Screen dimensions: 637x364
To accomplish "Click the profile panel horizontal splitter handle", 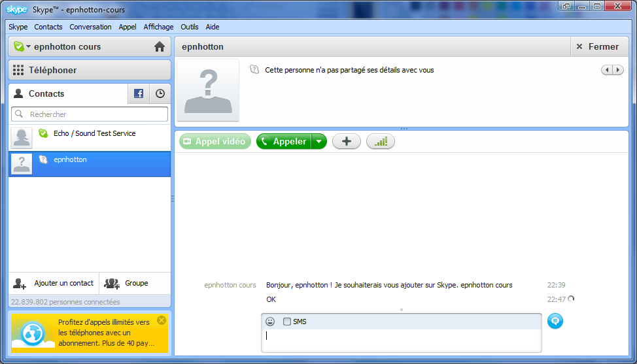I will [404, 129].
